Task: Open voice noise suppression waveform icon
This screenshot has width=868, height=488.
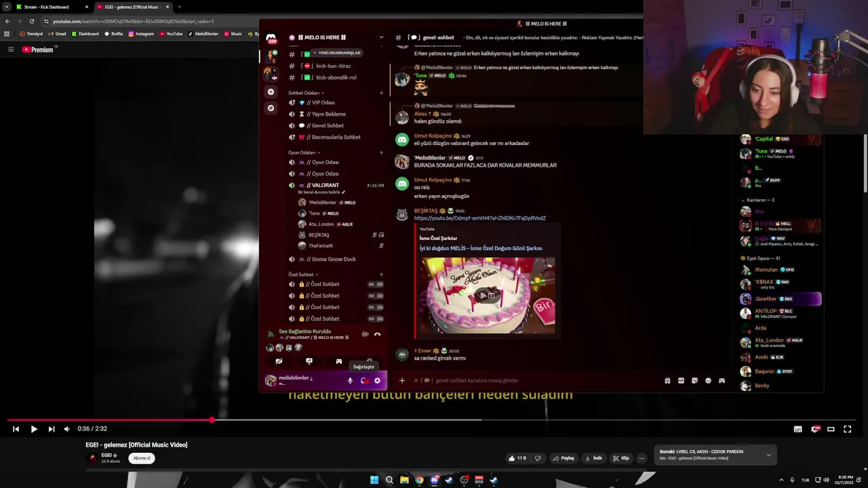Action: (x=365, y=333)
